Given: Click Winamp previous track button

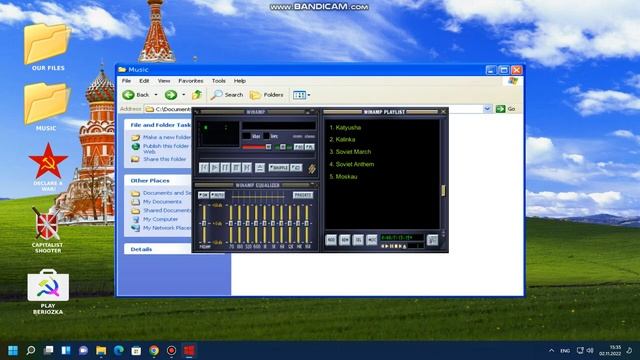Looking at the screenshot, I should (x=204, y=167).
